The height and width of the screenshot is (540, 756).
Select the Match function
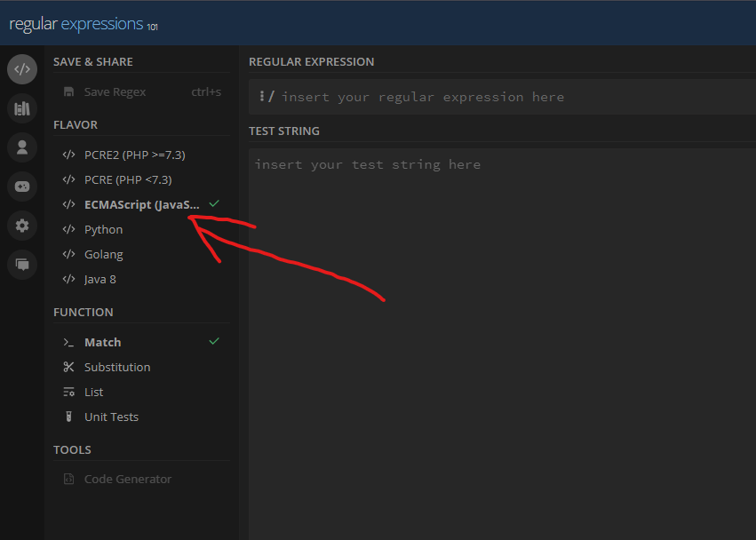[x=141, y=342]
